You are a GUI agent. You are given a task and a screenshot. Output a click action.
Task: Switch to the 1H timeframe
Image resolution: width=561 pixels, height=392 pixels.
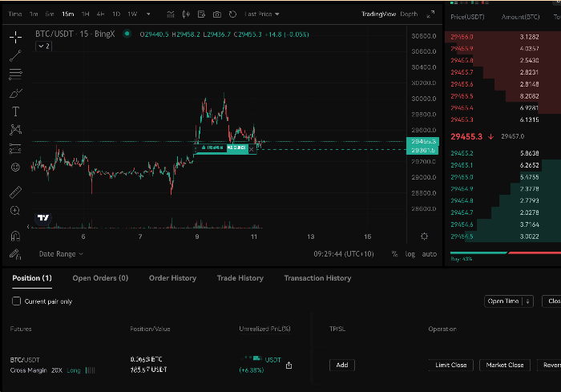click(85, 14)
